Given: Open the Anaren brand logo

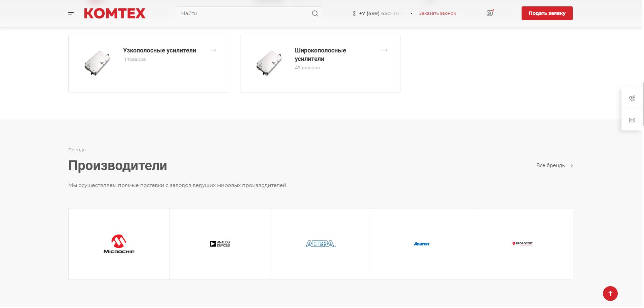Looking at the screenshot, I should (x=422, y=244).
